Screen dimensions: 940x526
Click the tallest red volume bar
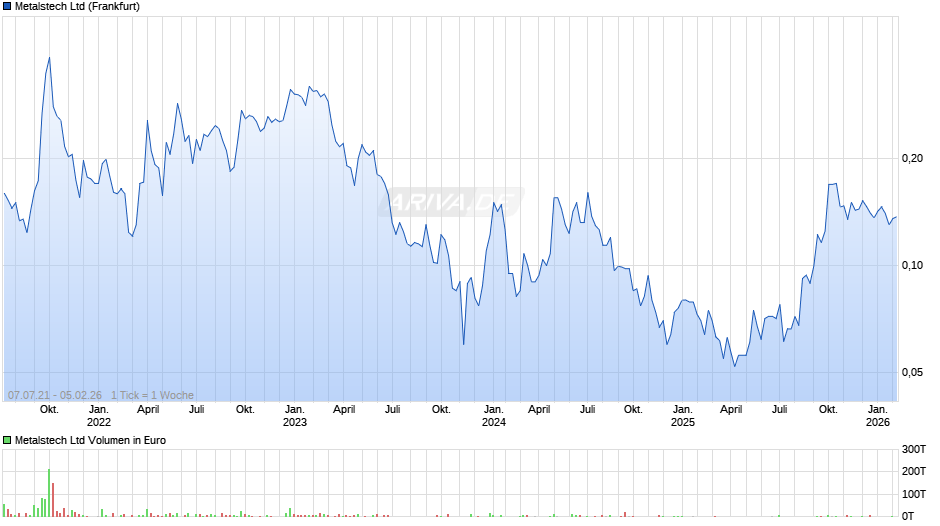pyautogui.click(x=53, y=500)
